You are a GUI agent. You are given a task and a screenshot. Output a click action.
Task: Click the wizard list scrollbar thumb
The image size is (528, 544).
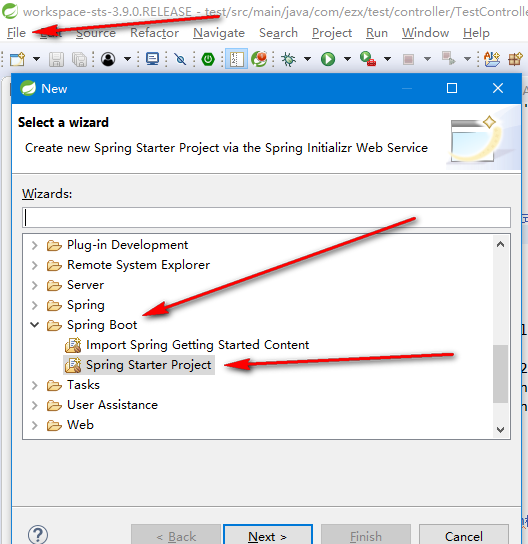click(x=500, y=374)
